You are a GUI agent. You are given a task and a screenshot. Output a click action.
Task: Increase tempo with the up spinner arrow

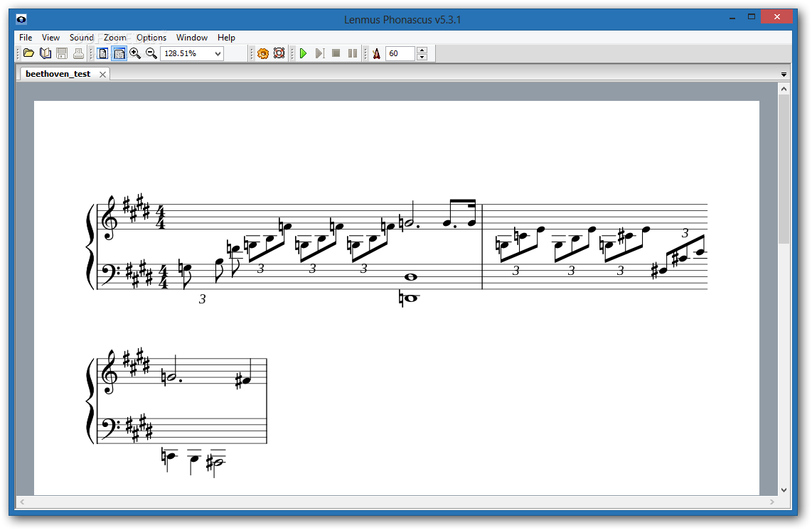tap(422, 50)
